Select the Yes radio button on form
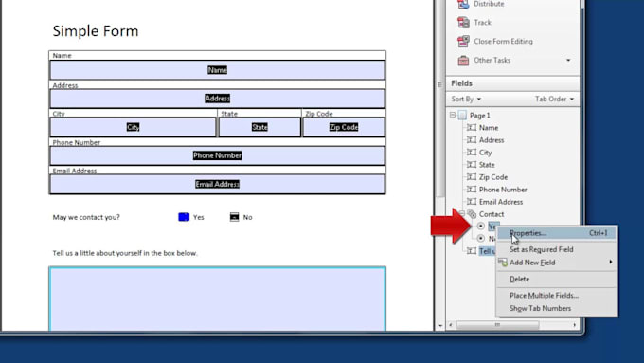The width and height of the screenshot is (644, 363). (x=184, y=217)
